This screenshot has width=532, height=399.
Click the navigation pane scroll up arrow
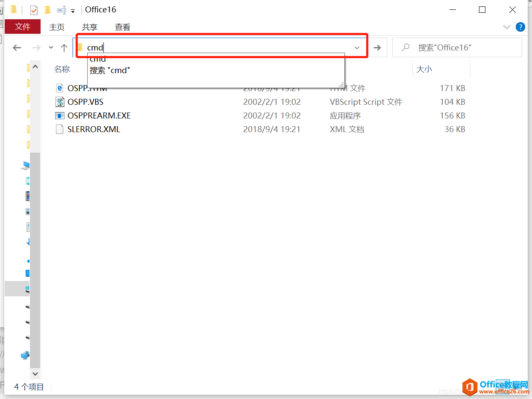click(x=35, y=67)
